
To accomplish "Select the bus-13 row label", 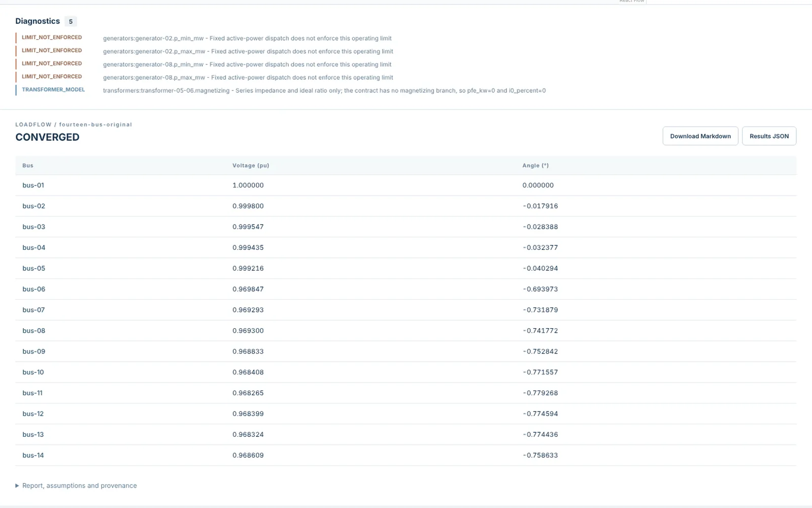I will (x=33, y=435).
